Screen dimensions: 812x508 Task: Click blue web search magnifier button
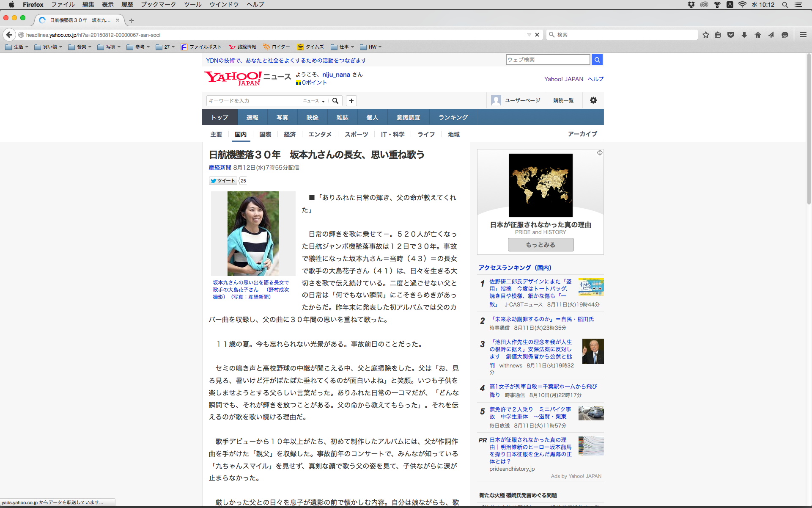(x=597, y=60)
